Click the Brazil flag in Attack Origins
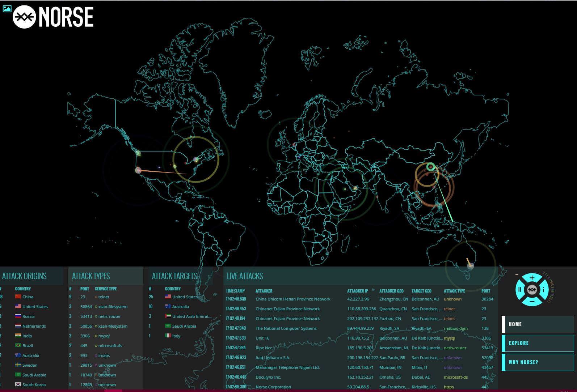577x392 pixels. (18, 345)
